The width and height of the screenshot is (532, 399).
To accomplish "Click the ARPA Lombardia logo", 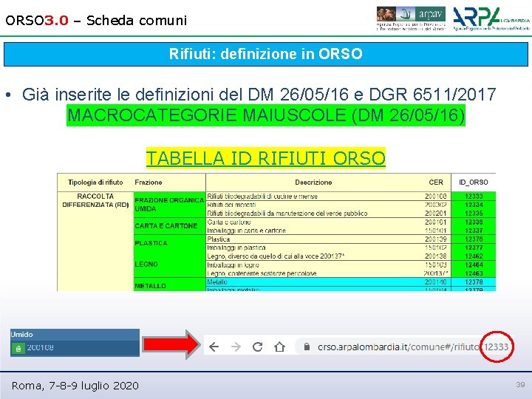I will point(491,18).
